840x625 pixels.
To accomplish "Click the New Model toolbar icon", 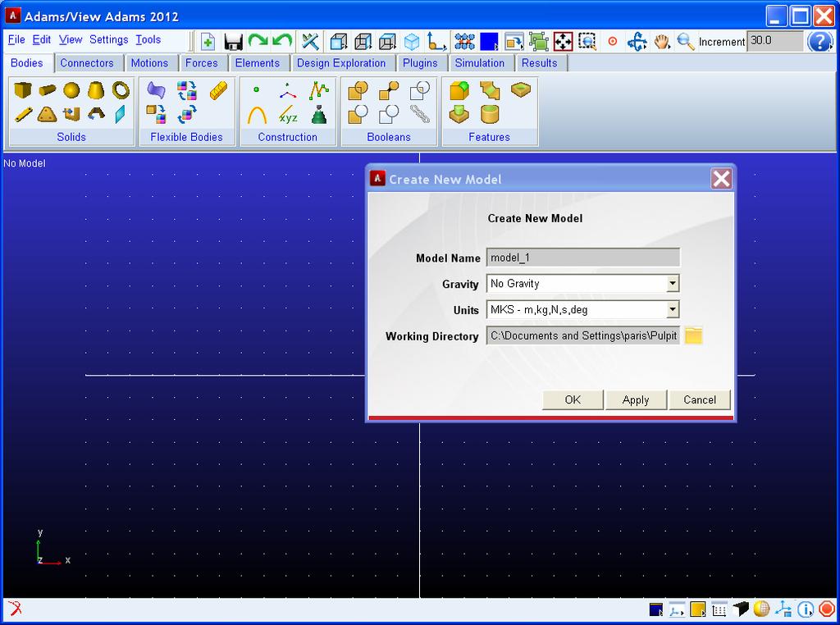I will point(208,41).
